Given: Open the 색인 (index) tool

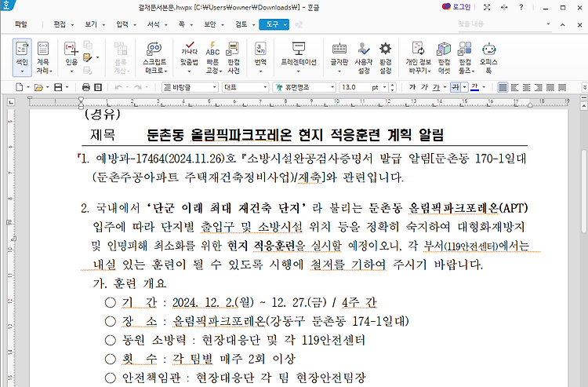Looking at the screenshot, I should tap(22, 57).
